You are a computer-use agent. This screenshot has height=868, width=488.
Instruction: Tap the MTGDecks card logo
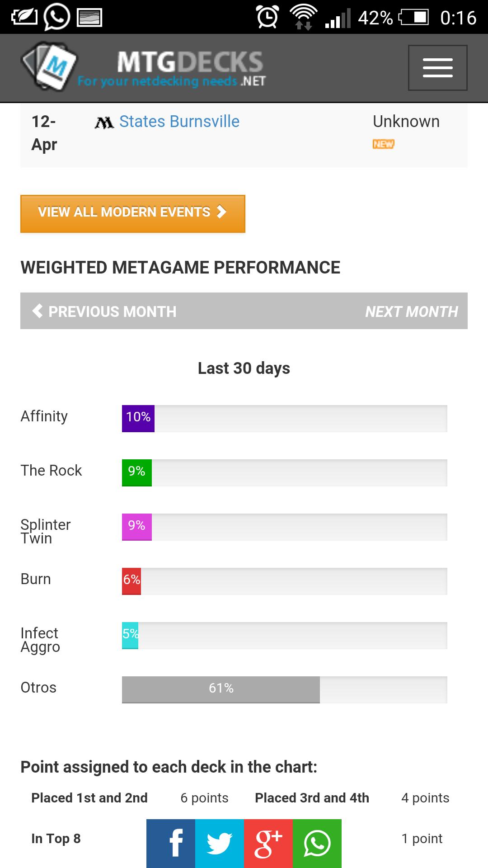coord(49,66)
